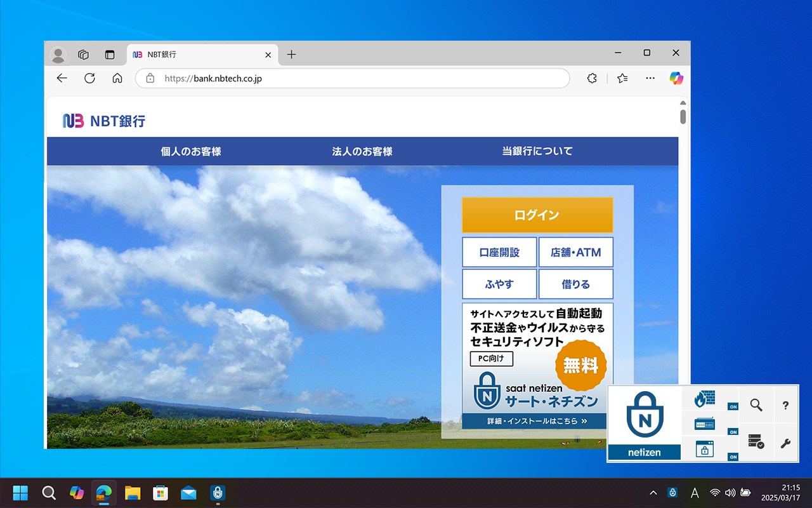Screen dimensions: 812x508
Task: Click the orange ログイン button
Action: pyautogui.click(x=537, y=215)
